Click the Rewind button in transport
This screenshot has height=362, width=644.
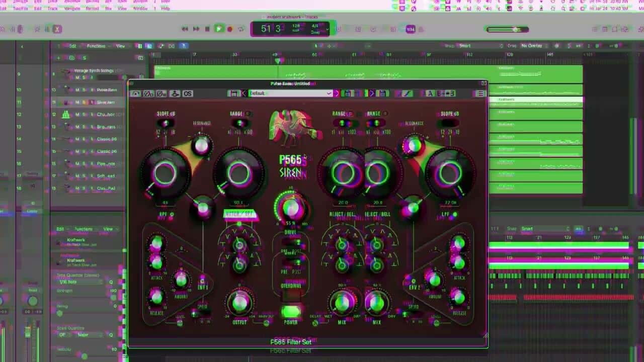point(185,29)
